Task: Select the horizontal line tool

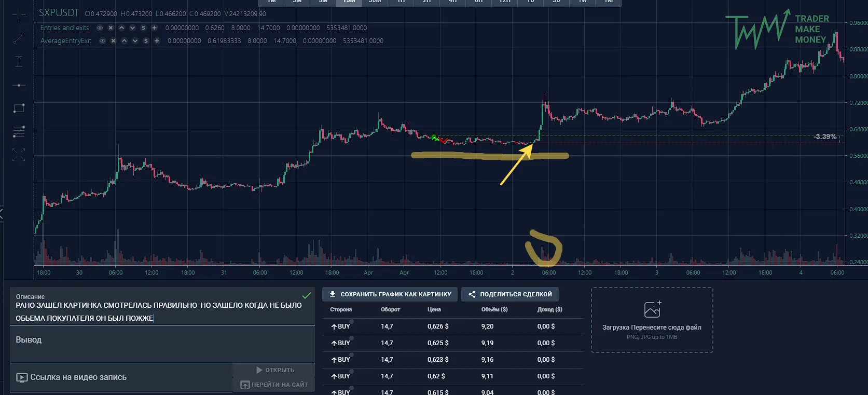Action: point(19,85)
